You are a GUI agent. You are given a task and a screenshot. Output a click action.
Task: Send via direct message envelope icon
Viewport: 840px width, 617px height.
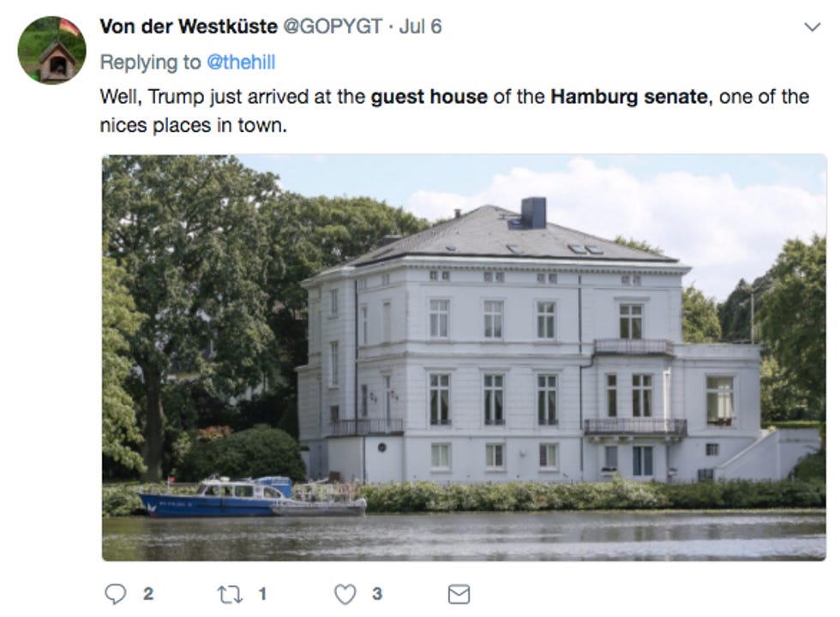click(x=459, y=594)
